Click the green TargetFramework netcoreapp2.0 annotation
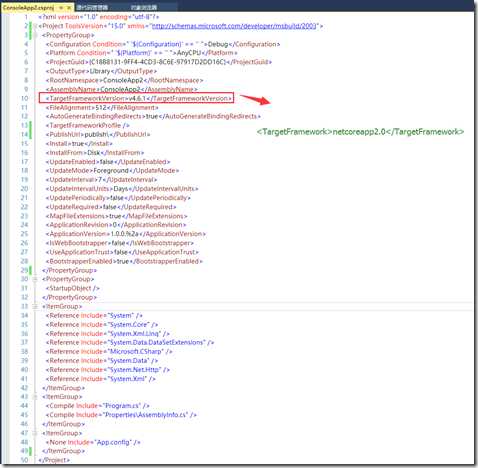Screen dimensions: 478x468 (360, 132)
